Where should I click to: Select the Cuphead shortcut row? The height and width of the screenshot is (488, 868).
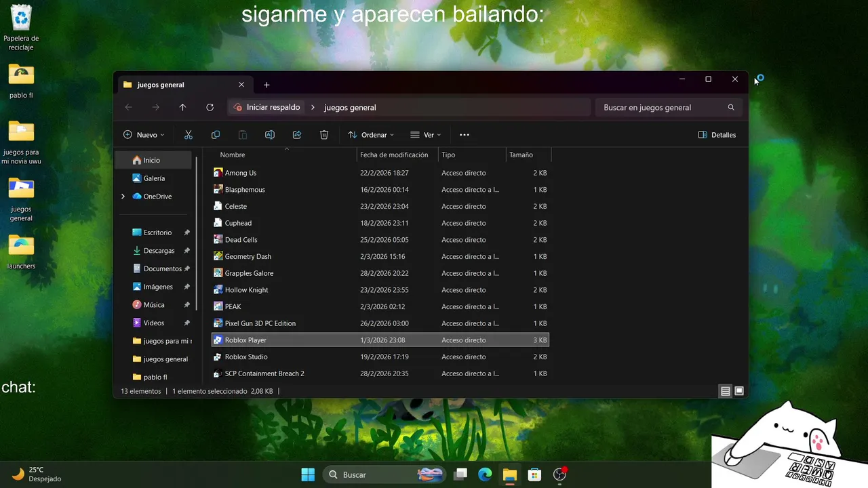[x=380, y=223]
